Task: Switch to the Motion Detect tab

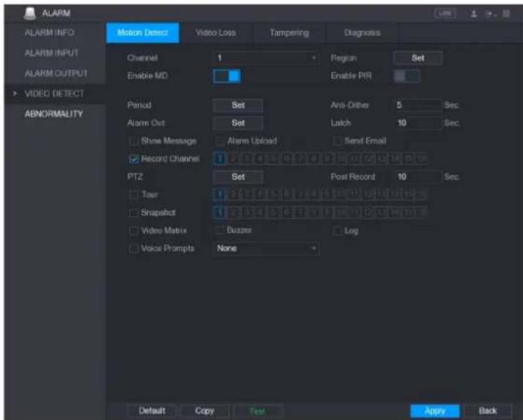Action: tap(143, 33)
